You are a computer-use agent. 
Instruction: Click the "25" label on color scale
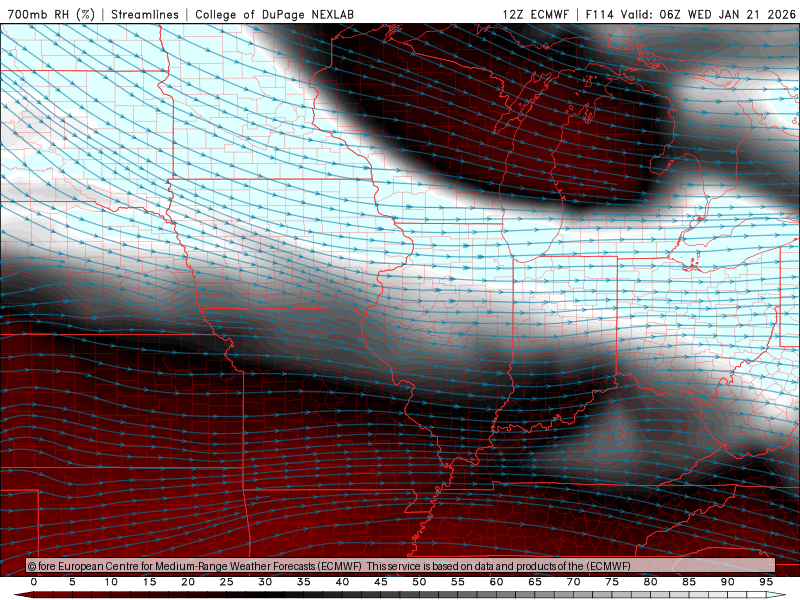pyautogui.click(x=227, y=582)
